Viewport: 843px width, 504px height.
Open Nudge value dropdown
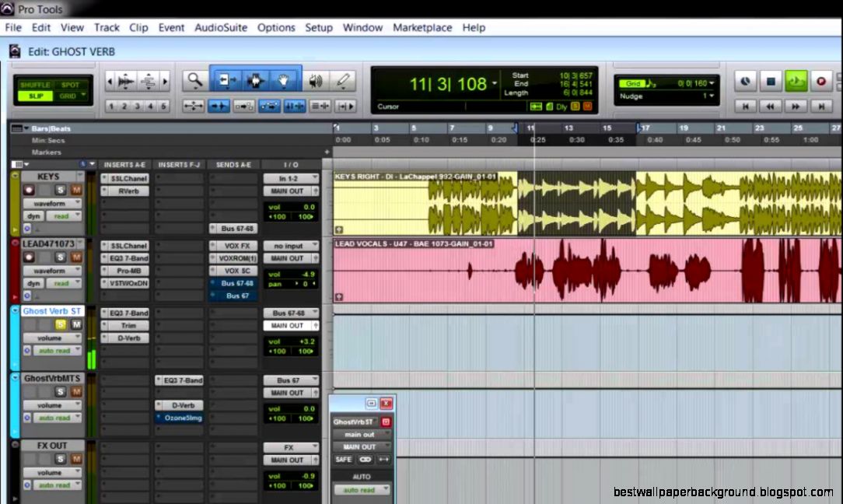click(x=712, y=96)
